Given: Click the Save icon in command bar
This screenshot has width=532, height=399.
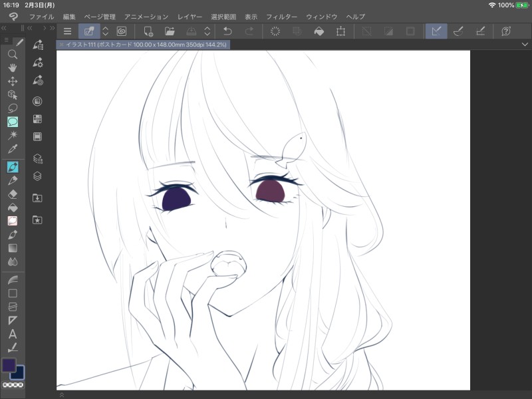Looking at the screenshot, I should pyautogui.click(x=192, y=31).
